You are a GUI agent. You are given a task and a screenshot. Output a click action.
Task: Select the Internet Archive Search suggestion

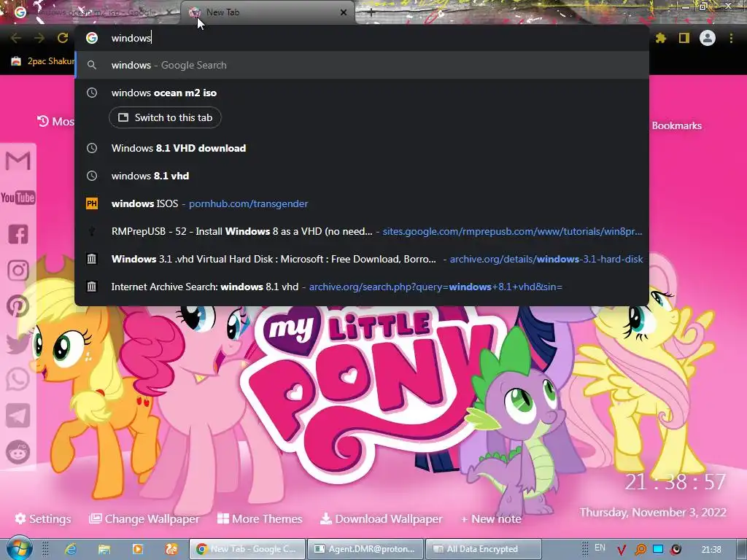(x=362, y=287)
